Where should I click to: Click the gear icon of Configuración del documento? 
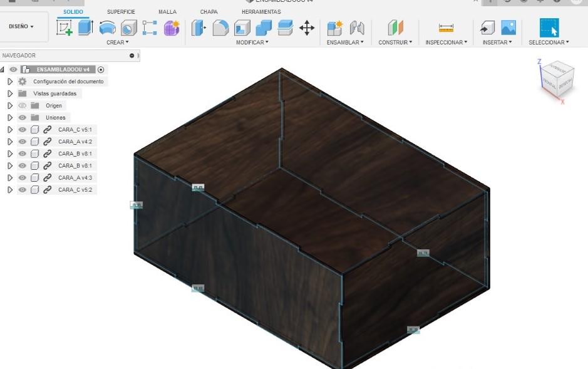23,81
